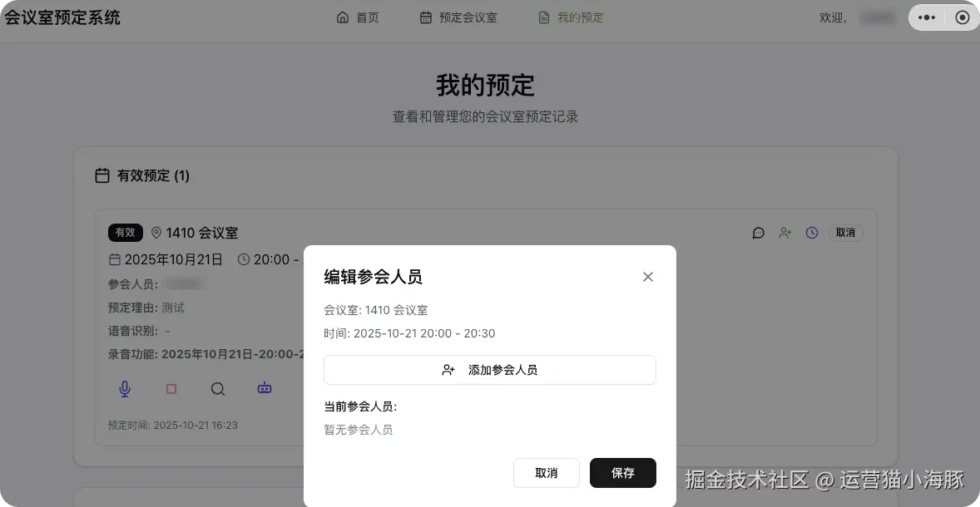Click the 当前参会人员: label
Viewport: 980px width, 507px height.
click(360, 407)
